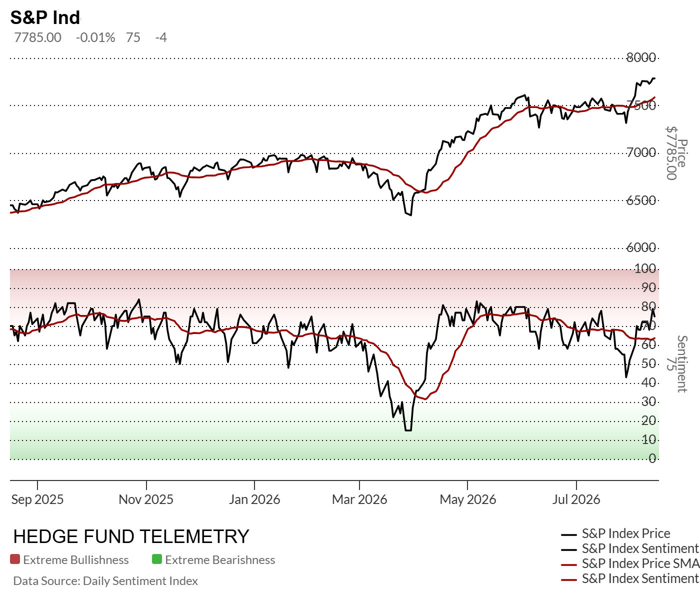Click the 100 sentiment axis label
Viewport: 700px width, 600px height.
(x=645, y=269)
